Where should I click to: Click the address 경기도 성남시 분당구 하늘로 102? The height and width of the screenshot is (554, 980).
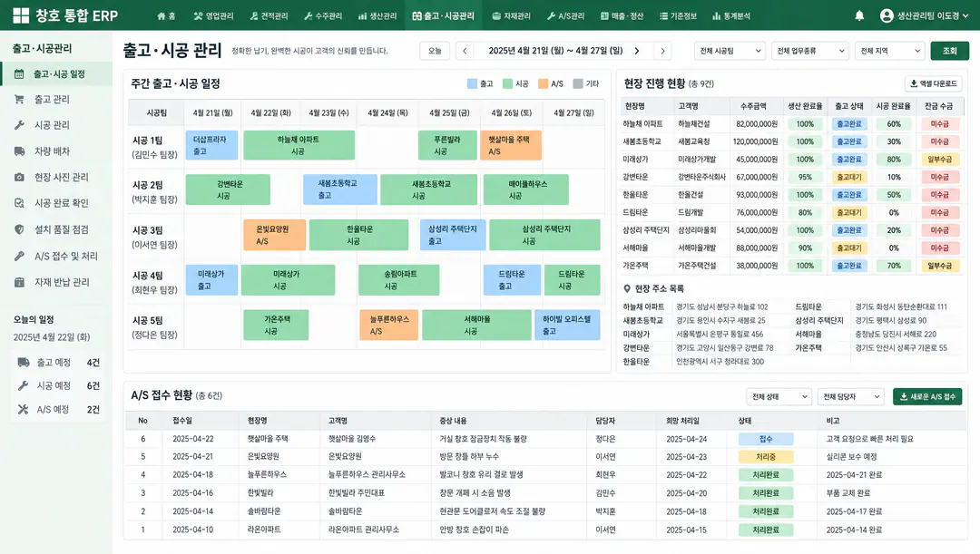point(722,306)
